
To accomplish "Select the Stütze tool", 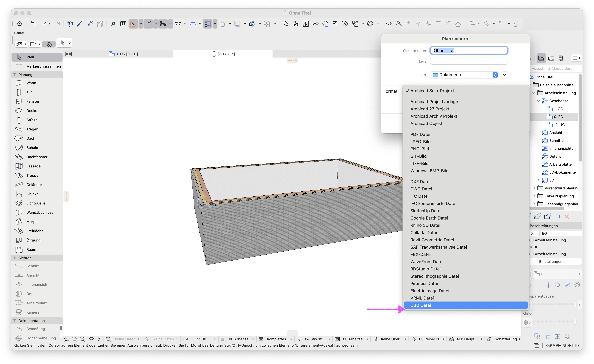I will click(x=37, y=120).
